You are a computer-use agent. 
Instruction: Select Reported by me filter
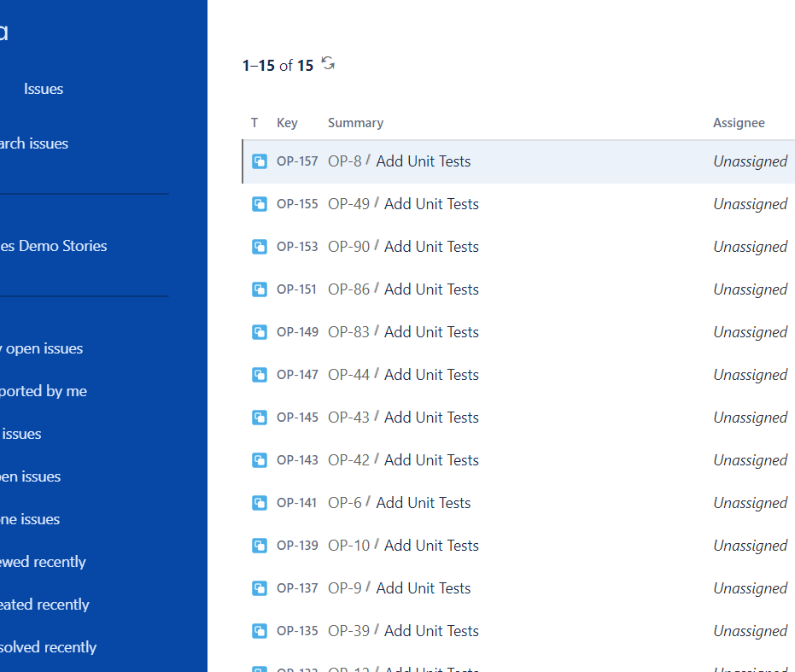[43, 391]
